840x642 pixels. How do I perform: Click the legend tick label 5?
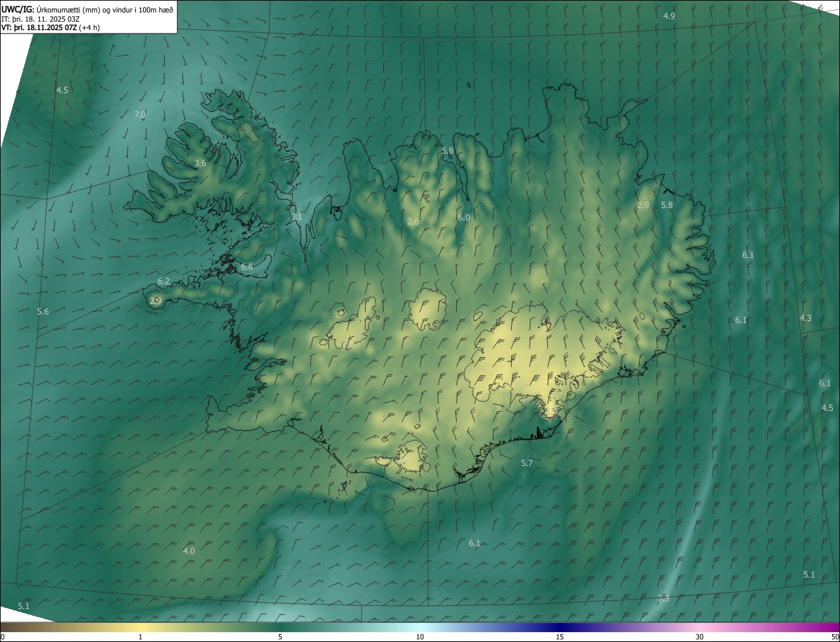pyautogui.click(x=280, y=637)
